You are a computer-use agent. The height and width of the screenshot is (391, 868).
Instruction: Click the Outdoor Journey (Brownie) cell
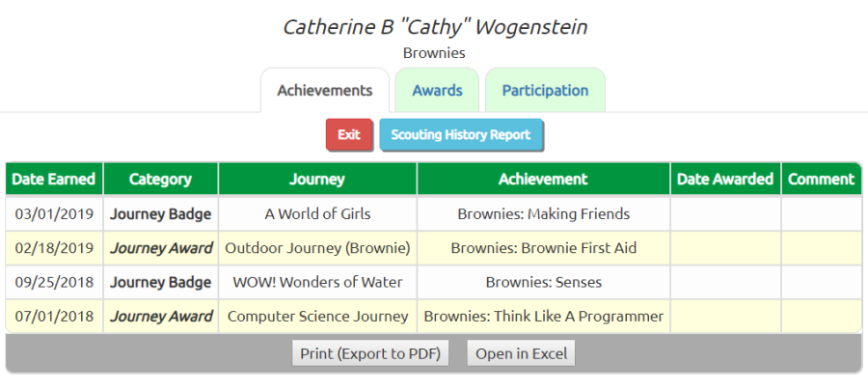[317, 248]
